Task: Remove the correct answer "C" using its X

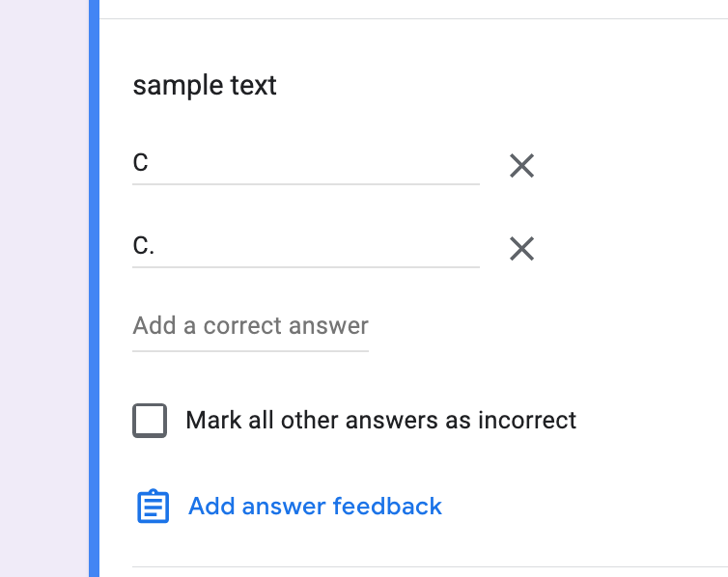Action: 521,166
